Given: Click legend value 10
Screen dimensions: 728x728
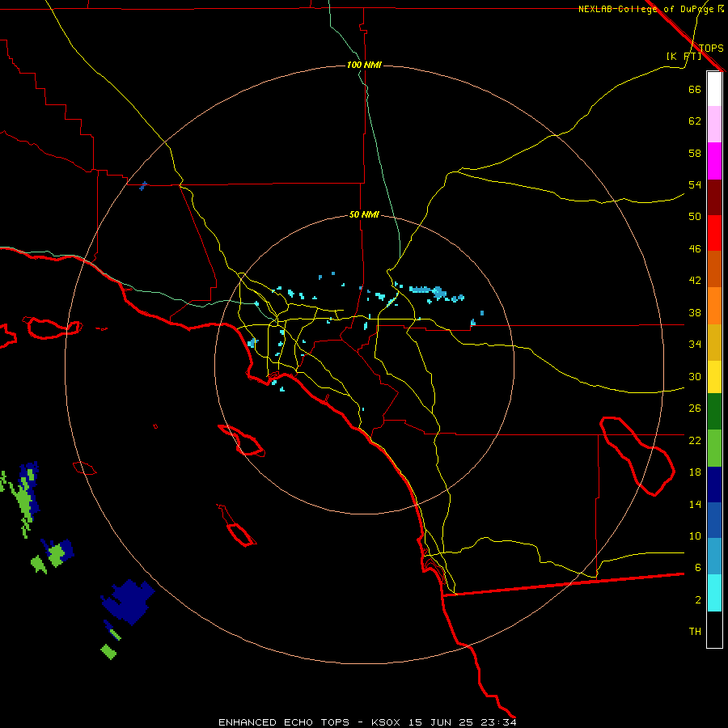Looking at the screenshot, I should [695, 535].
